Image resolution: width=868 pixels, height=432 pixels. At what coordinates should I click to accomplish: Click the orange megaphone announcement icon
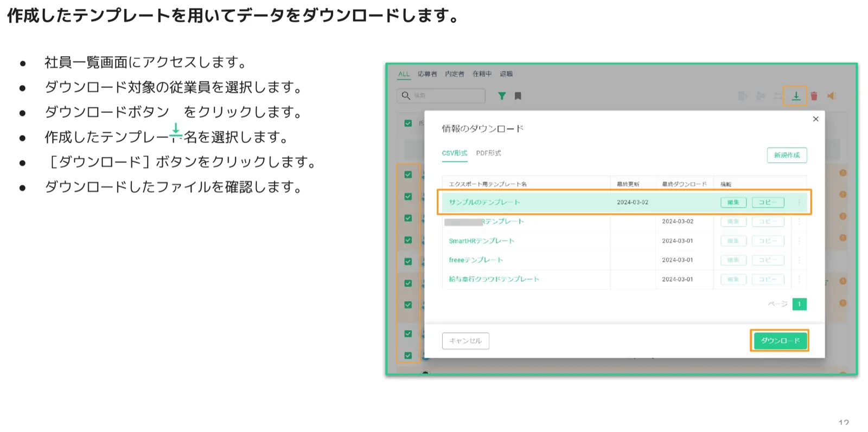[x=832, y=96]
